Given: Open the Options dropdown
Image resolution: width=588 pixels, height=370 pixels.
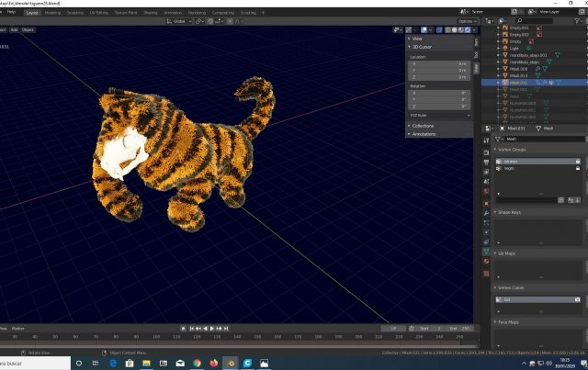Looking at the screenshot, I should pyautogui.click(x=467, y=21).
